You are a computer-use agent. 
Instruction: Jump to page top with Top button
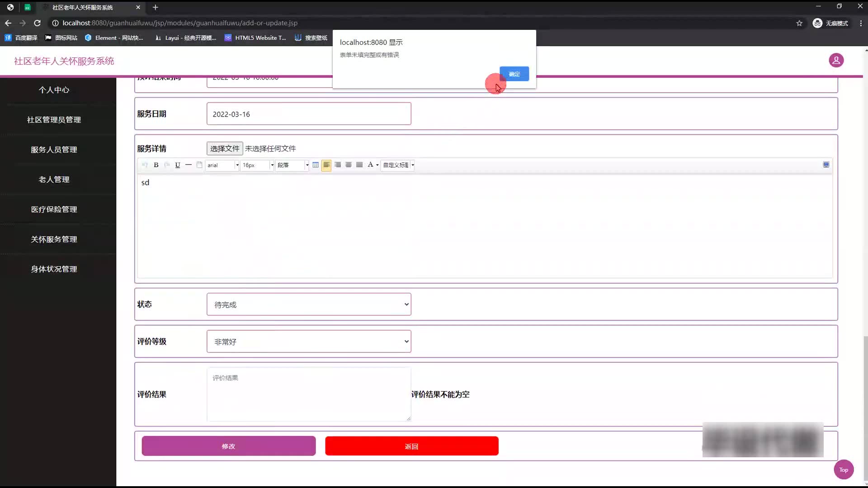click(844, 469)
